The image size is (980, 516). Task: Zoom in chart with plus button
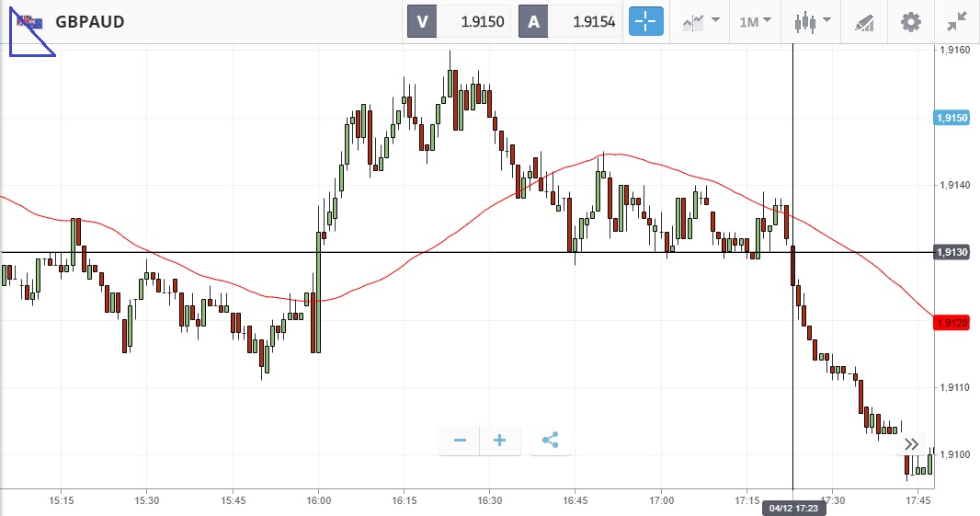pos(499,441)
